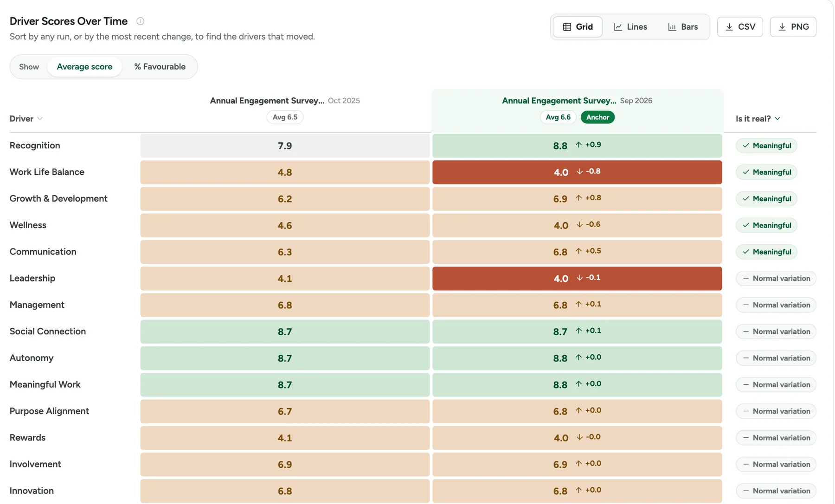Select the % Favourable option
The width and height of the screenshot is (835, 504).
click(160, 67)
